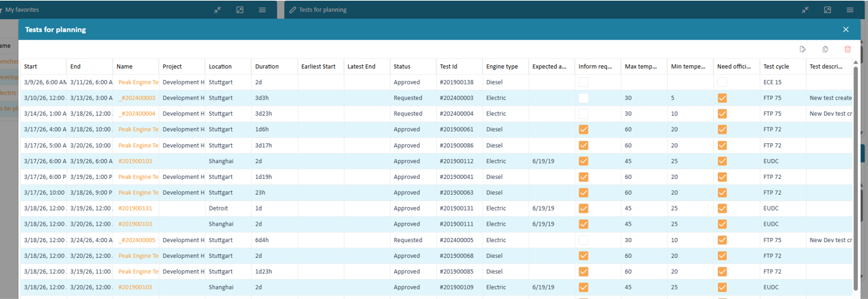Click the pencil icon beside Tests for planning
Viewport: 868px width, 299px height.
click(293, 10)
